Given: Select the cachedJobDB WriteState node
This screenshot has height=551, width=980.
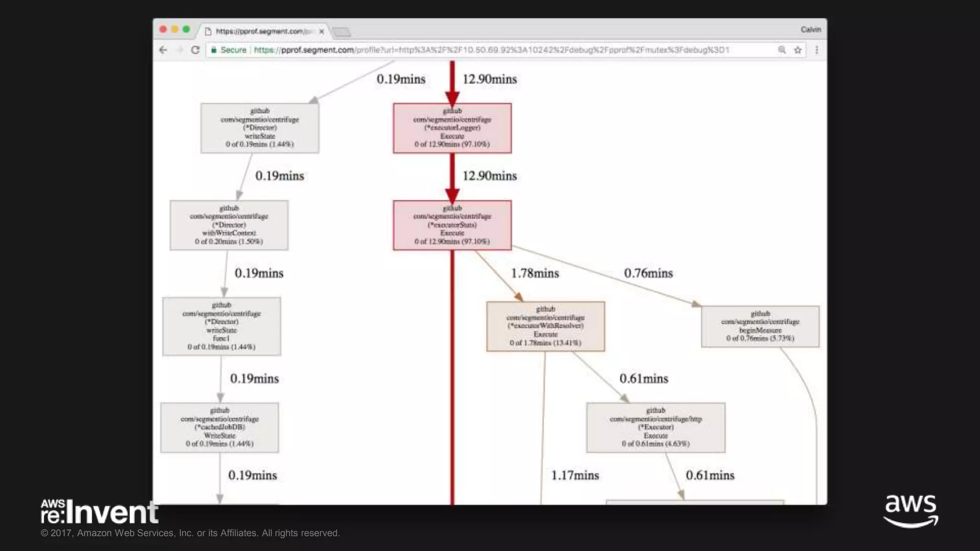Looking at the screenshot, I should 220,428.
